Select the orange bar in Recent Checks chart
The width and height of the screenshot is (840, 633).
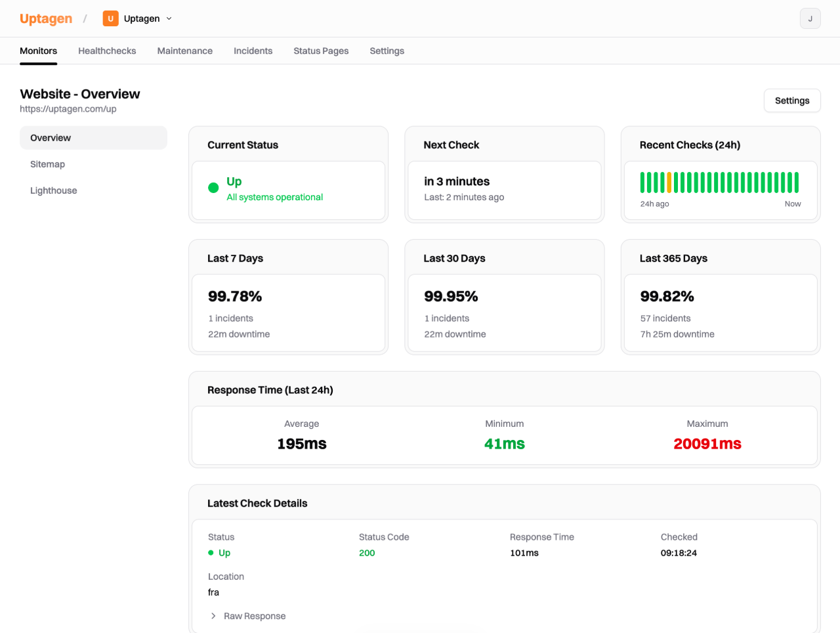(669, 182)
